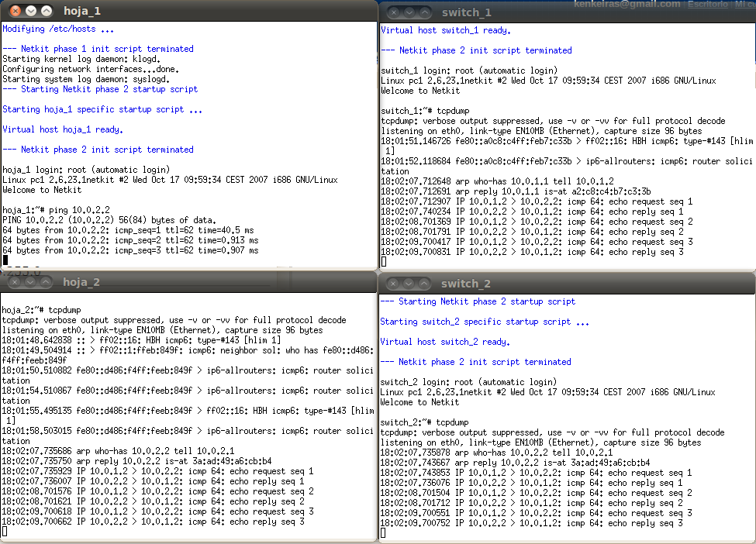Maximize the hoja_2 window
The image size is (756, 544).
[46, 282]
